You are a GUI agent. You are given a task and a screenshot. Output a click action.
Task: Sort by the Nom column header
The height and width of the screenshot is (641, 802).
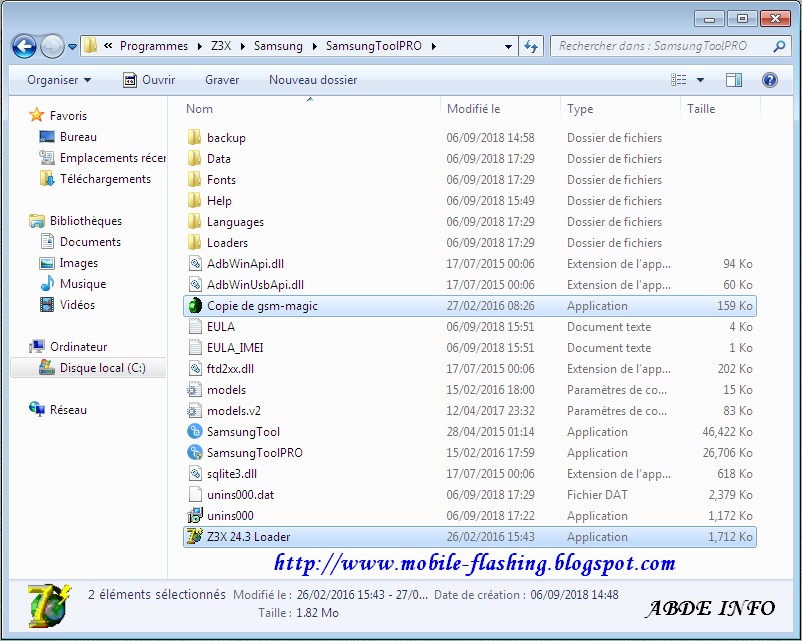pyautogui.click(x=199, y=108)
